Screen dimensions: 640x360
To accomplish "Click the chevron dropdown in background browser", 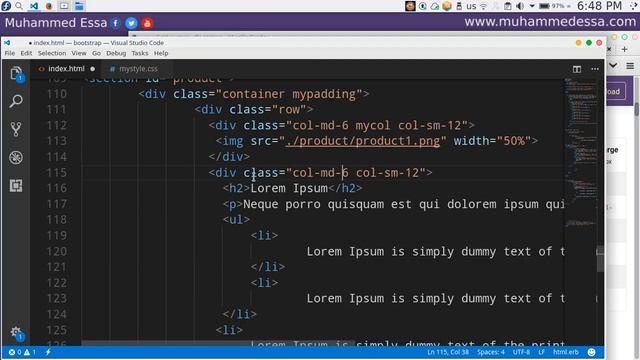I will click(613, 65).
